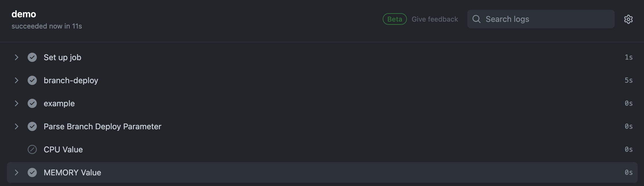Click the Beta badge
The image size is (644, 186).
coord(395,19)
